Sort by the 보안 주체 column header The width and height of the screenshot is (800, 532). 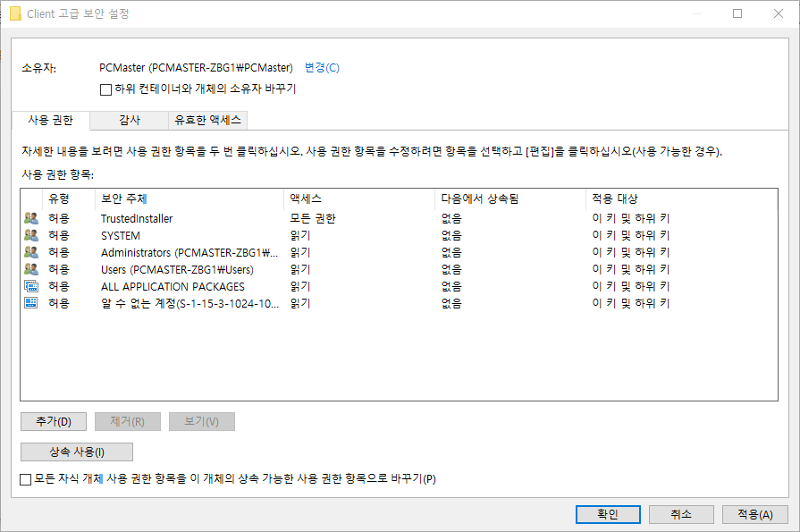[x=189, y=198]
